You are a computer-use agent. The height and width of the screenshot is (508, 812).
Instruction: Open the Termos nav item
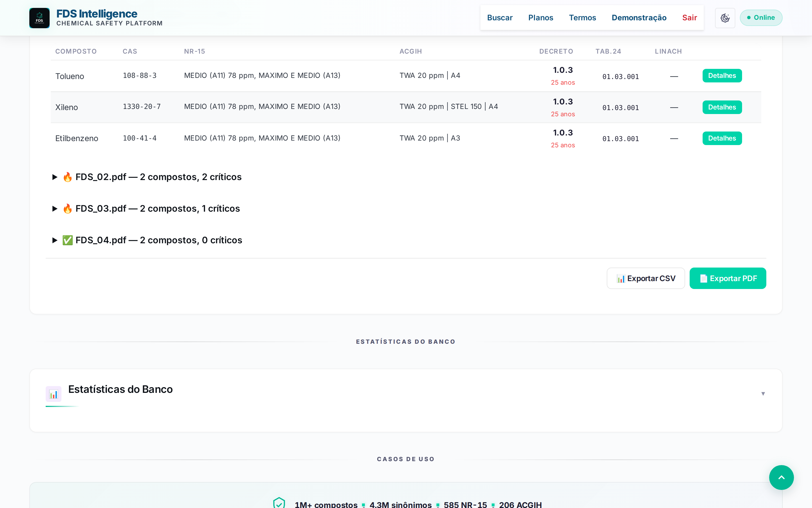pos(582,18)
